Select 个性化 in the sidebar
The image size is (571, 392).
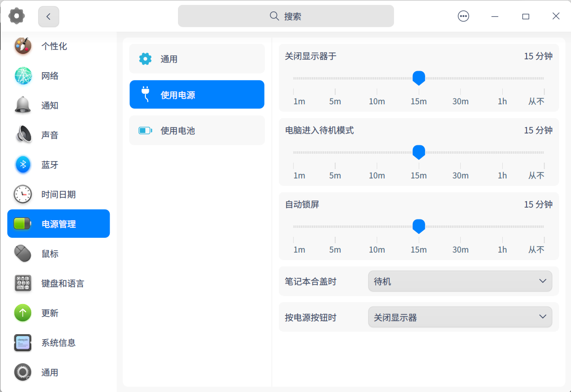coord(59,46)
